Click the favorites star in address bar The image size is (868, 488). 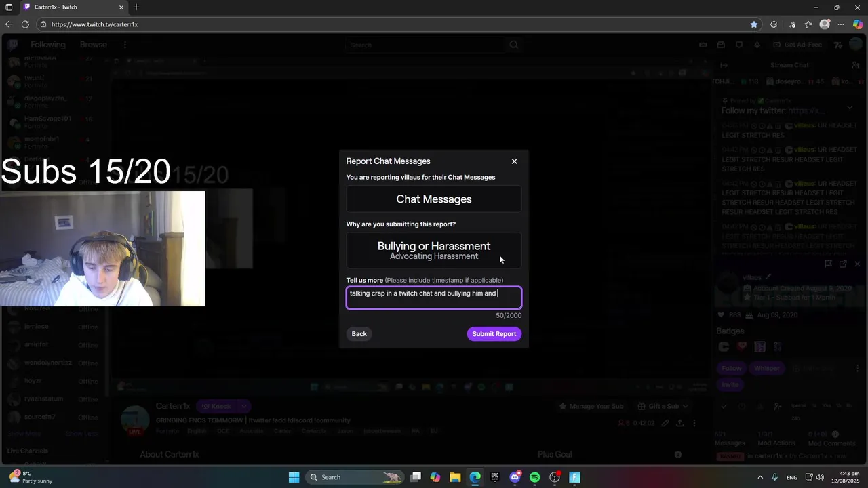754,24
